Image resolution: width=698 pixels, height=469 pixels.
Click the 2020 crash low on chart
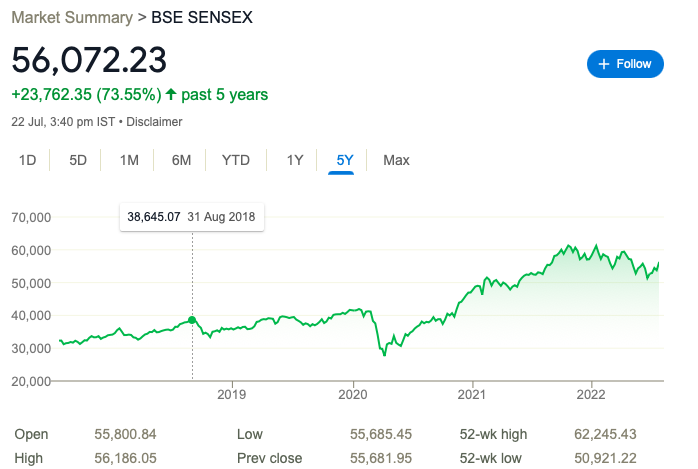(385, 354)
